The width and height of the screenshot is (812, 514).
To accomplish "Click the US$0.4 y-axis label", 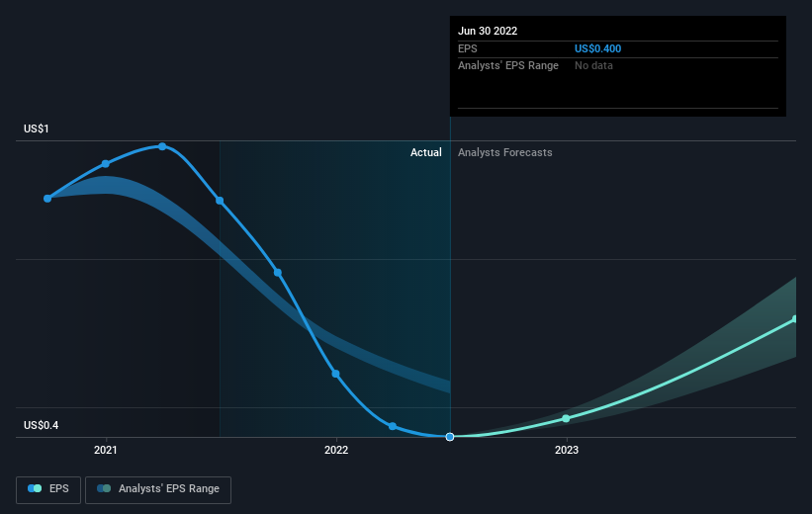I will point(41,425).
